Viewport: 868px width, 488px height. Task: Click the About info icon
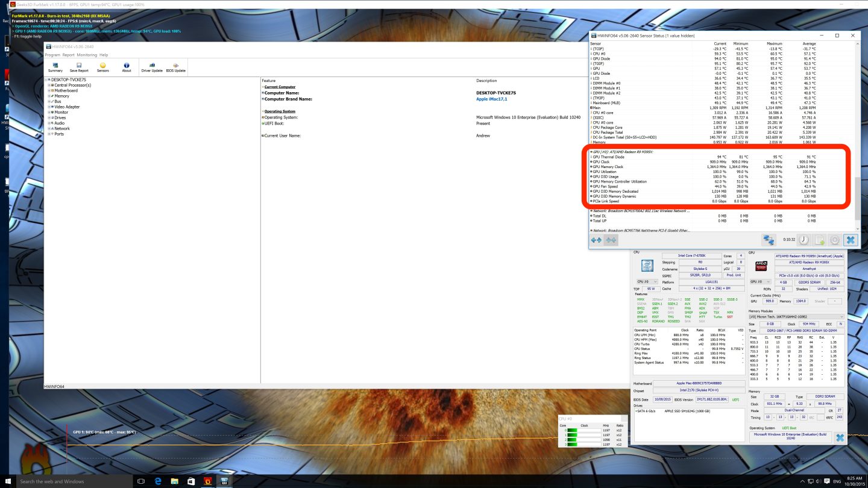127,66
